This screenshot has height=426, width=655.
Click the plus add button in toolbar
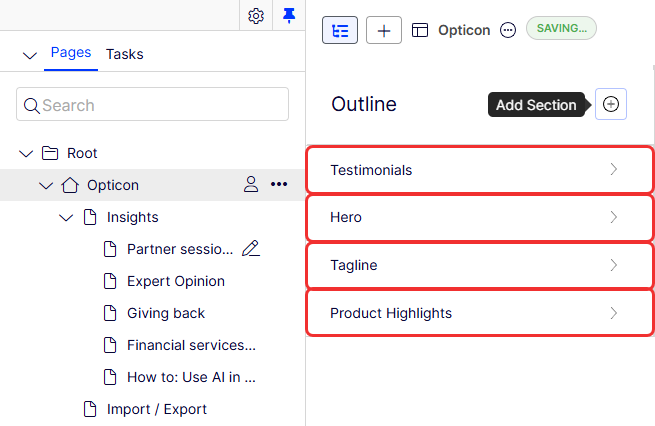point(383,30)
